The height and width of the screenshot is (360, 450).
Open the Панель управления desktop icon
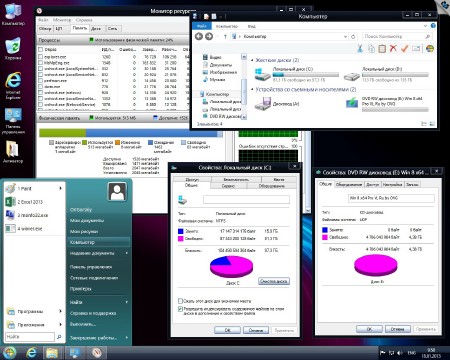pos(13,121)
